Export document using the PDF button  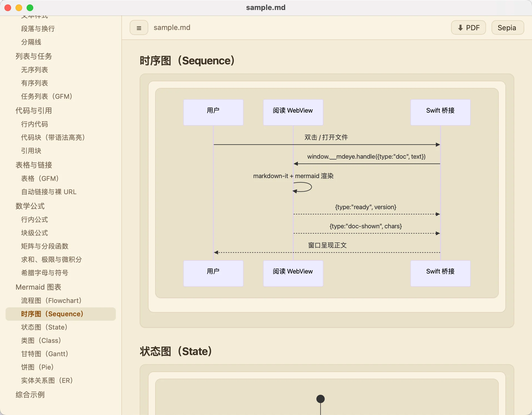(x=468, y=28)
